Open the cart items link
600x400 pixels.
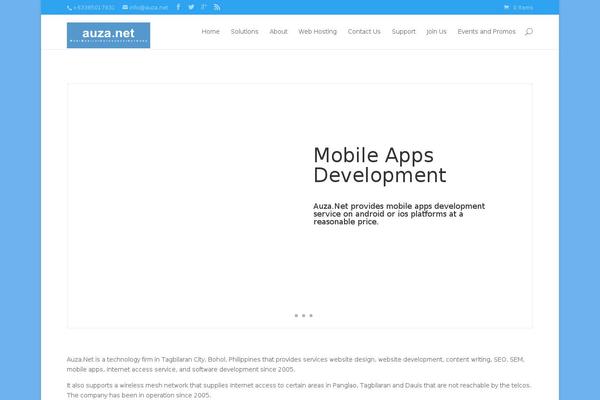pyautogui.click(x=518, y=7)
